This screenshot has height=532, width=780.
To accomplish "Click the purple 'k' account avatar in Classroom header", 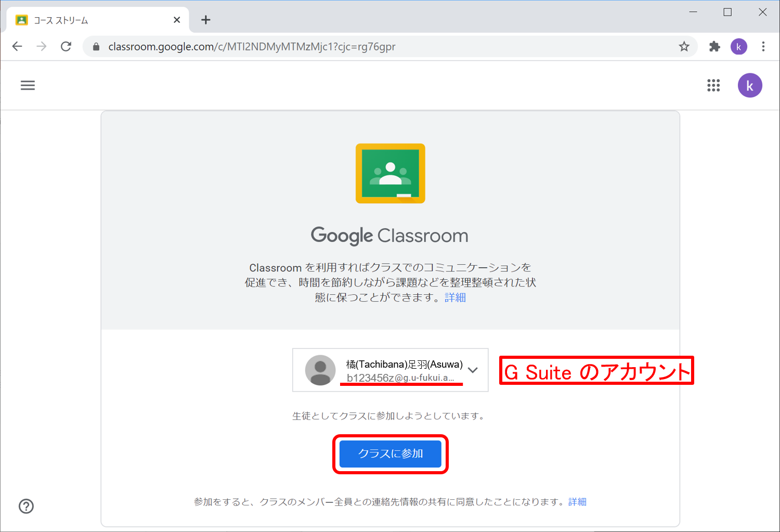I will (x=750, y=85).
